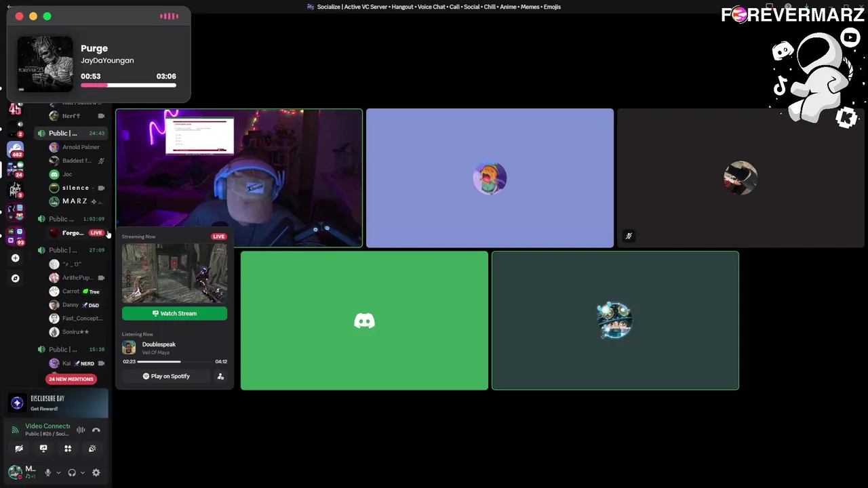Toggle the microphone mute button
The height and width of the screenshot is (488, 868).
47,472
